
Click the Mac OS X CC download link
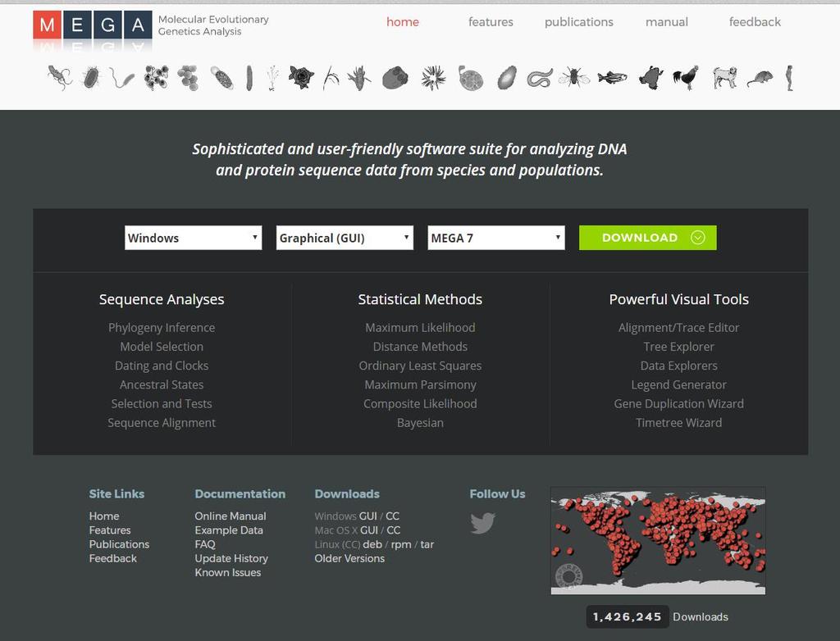393,530
